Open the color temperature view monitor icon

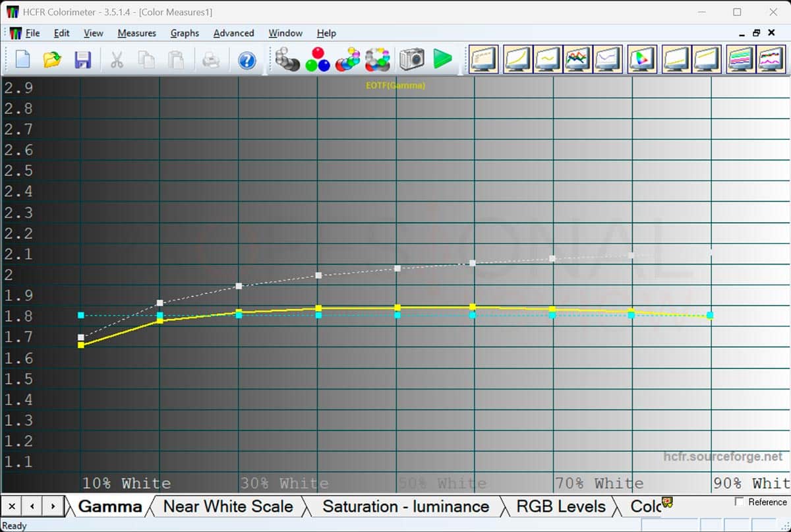tap(607, 59)
